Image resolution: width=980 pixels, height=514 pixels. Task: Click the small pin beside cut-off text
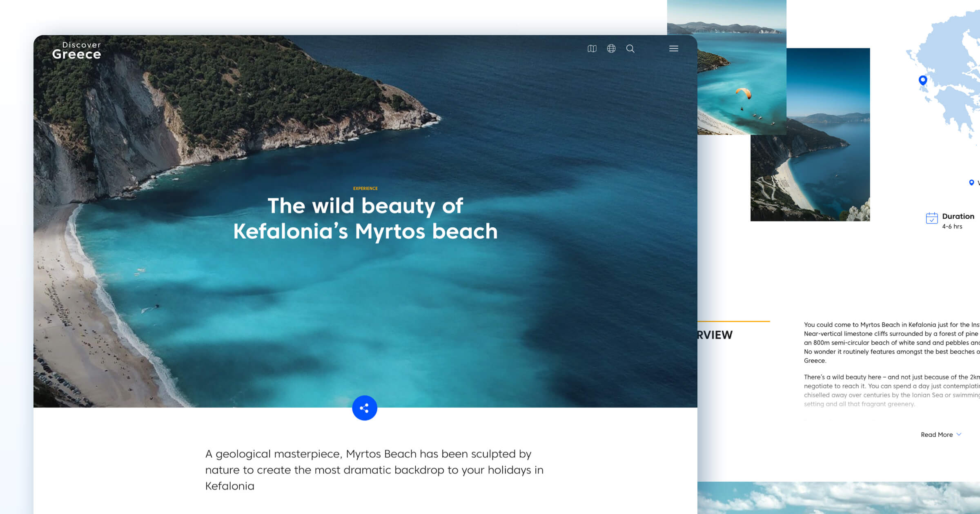pos(971,182)
